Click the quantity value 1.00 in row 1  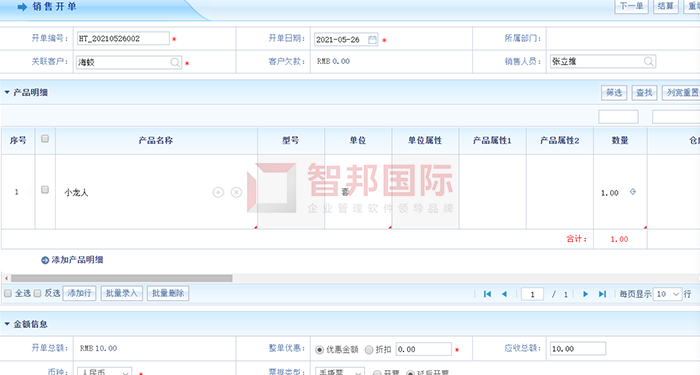pyautogui.click(x=609, y=193)
